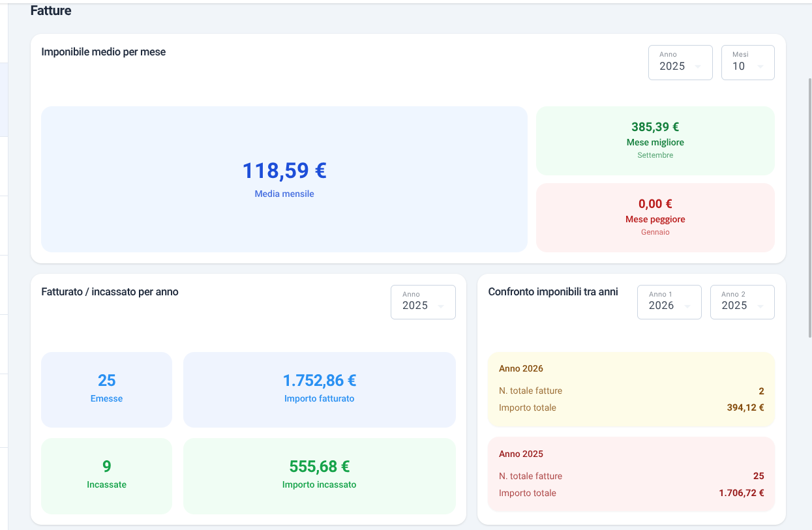Click the Importo incassato 555,68 € card
Viewport: 812px width, 530px height.
(319, 475)
